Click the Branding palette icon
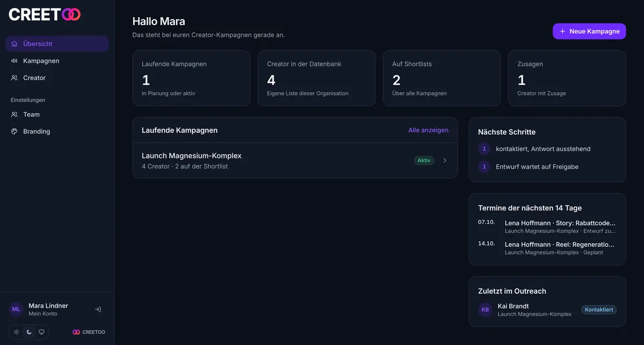The image size is (644, 345). click(x=14, y=131)
